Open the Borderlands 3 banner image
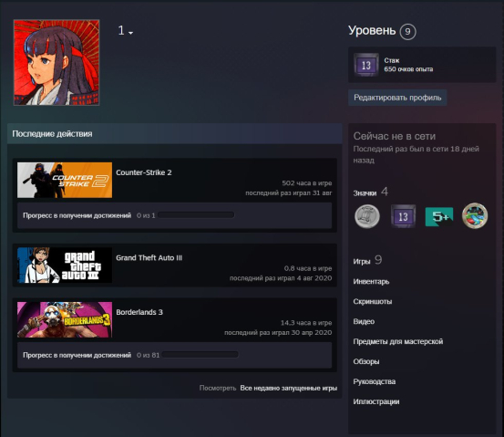Viewport: 504px width, 437px height. [65, 319]
